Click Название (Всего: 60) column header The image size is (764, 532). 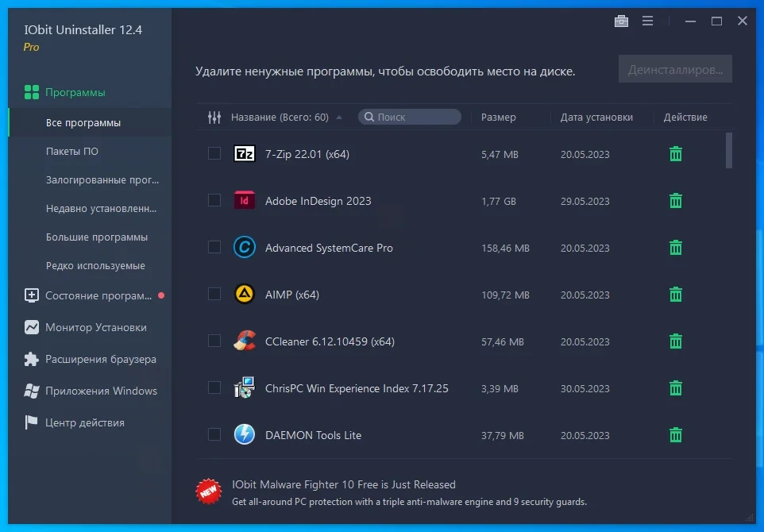click(280, 118)
